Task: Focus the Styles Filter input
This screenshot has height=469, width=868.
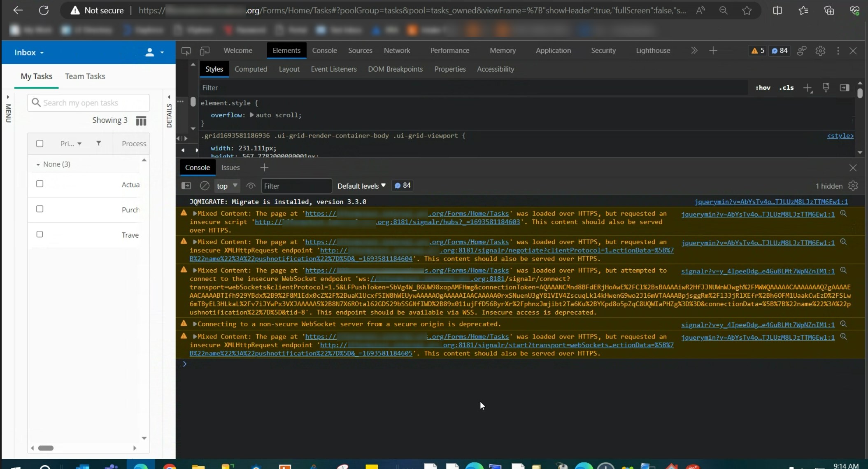Action: click(473, 88)
